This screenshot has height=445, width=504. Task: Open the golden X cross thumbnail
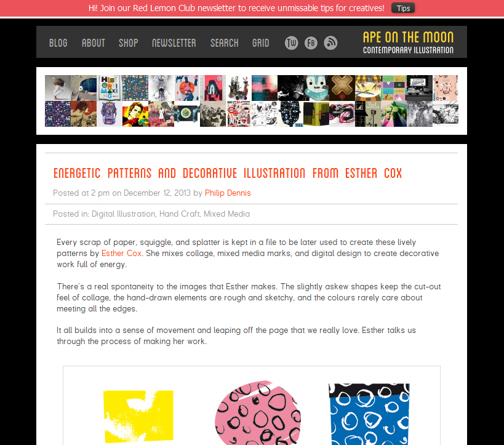[342, 88]
